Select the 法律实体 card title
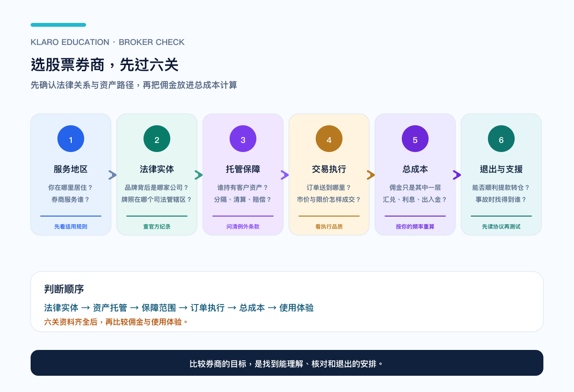This screenshot has height=392, width=574. click(x=157, y=169)
